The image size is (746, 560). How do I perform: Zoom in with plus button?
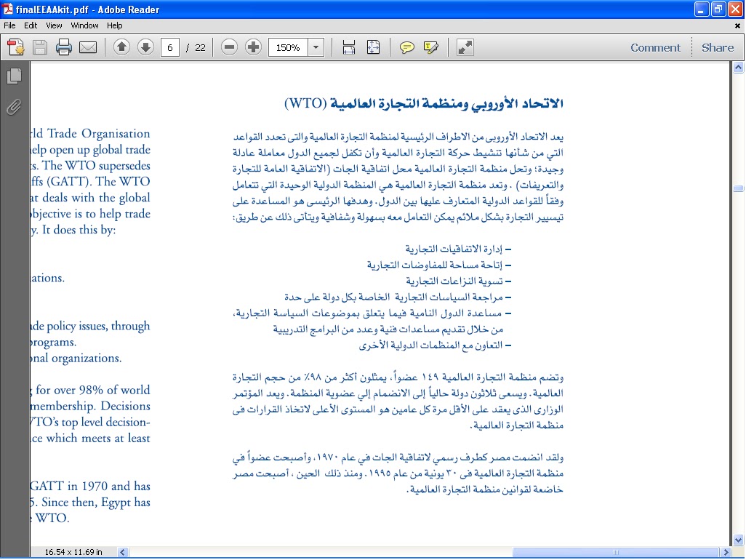[253, 47]
